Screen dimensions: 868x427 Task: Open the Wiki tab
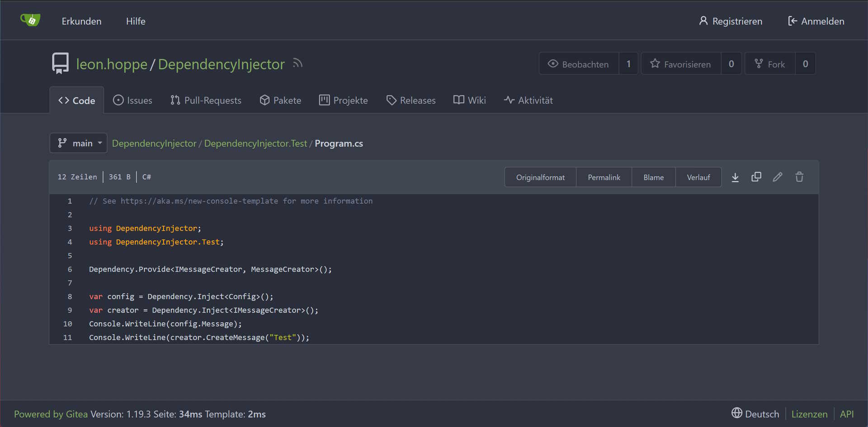coord(470,100)
